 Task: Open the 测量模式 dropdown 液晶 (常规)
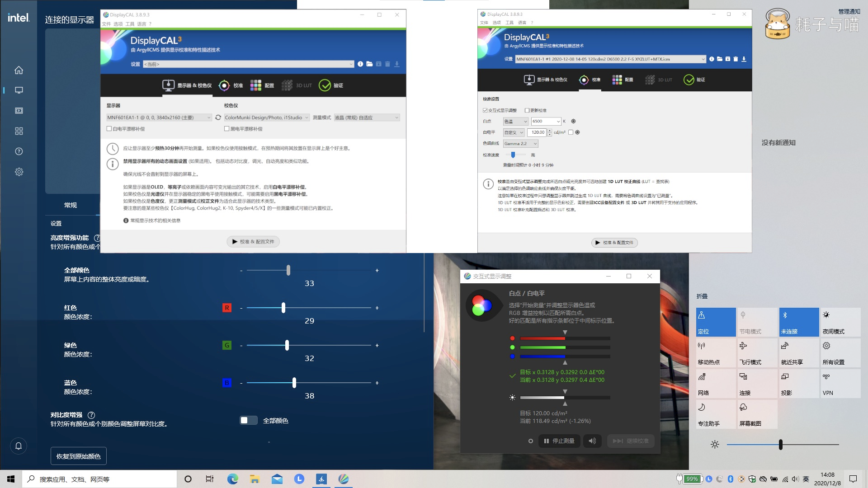(x=367, y=117)
